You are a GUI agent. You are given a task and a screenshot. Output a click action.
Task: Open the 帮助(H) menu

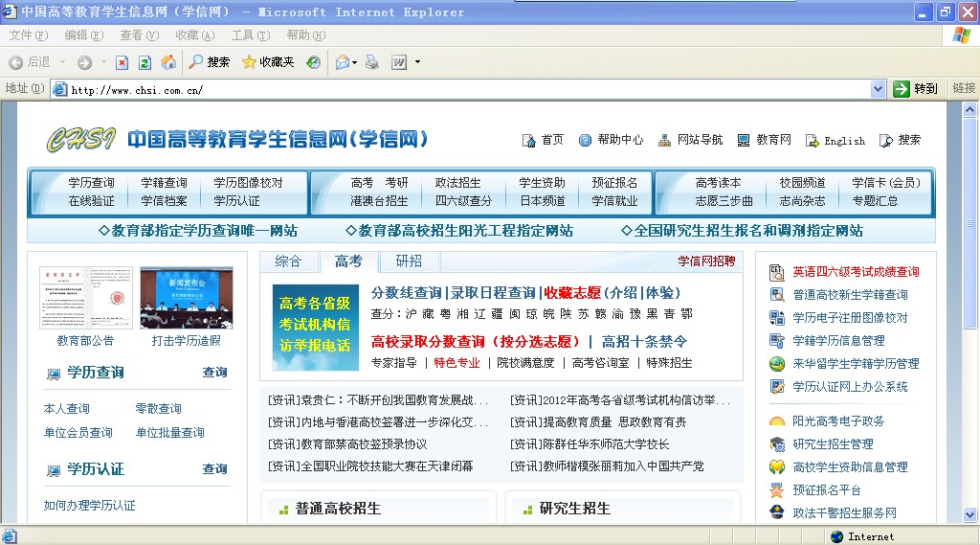[305, 35]
